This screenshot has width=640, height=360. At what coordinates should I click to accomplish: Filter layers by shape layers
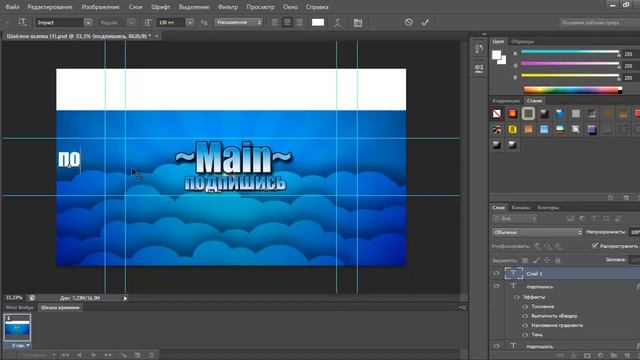606,219
